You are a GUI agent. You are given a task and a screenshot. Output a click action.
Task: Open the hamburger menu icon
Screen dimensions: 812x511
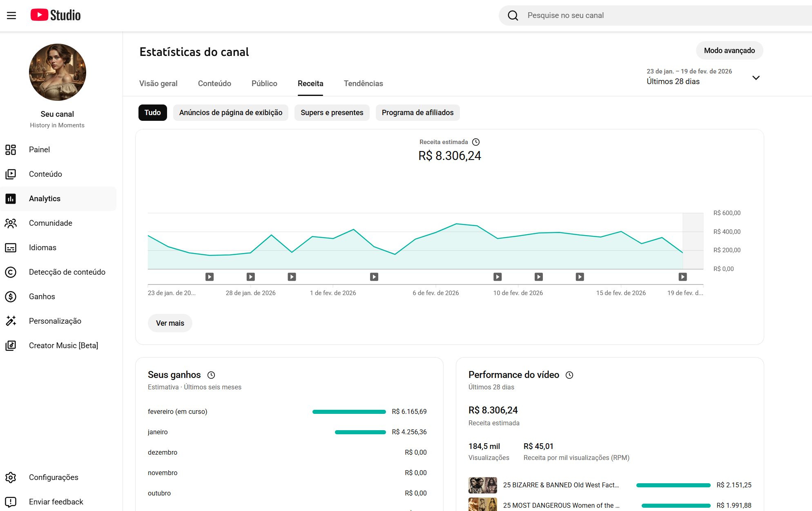tap(11, 16)
